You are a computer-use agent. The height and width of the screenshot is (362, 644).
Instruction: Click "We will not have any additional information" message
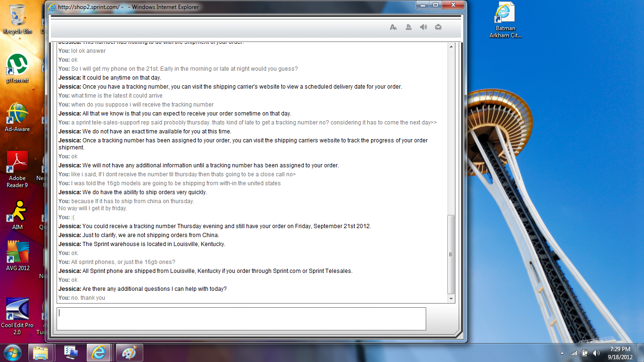211,165
